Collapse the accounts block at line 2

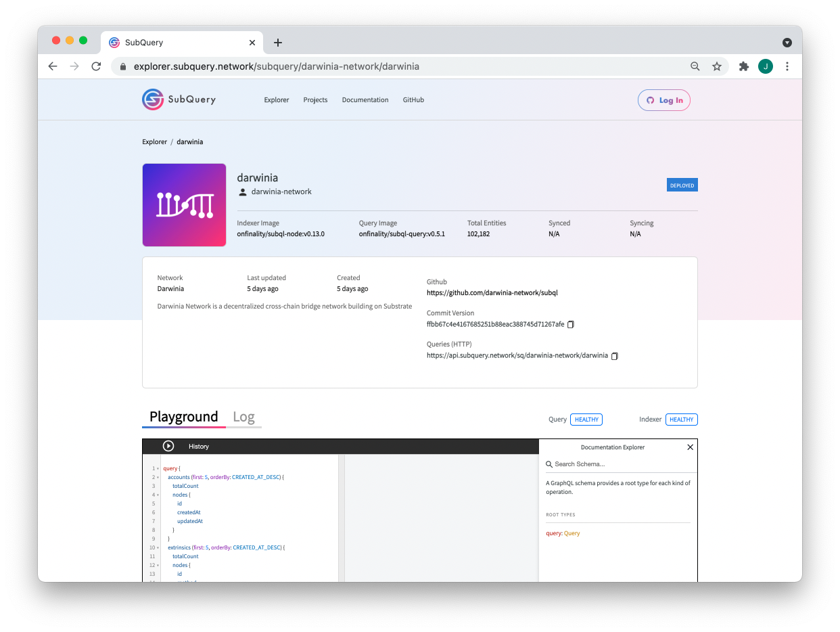(158, 477)
